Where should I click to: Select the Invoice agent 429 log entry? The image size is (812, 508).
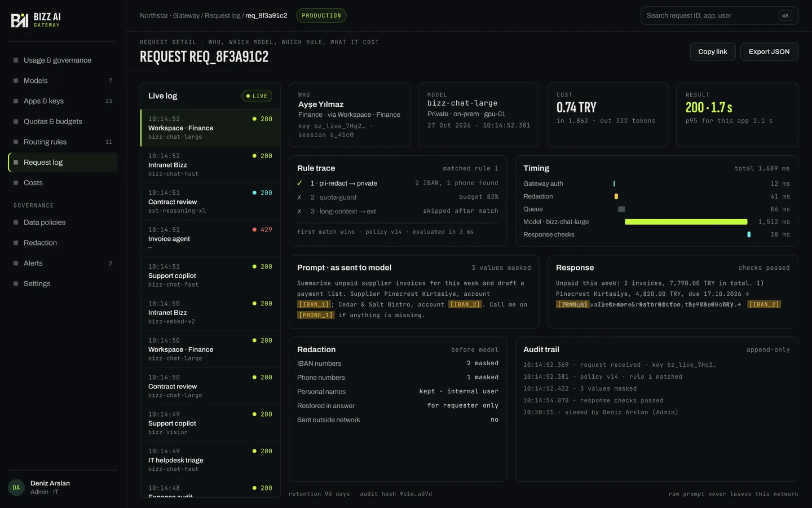(x=210, y=239)
